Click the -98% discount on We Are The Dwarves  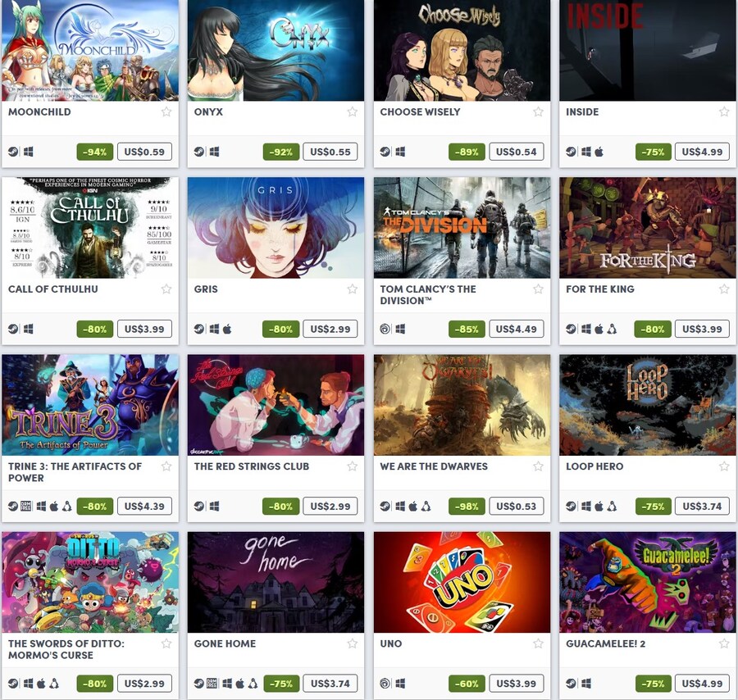coord(467,507)
